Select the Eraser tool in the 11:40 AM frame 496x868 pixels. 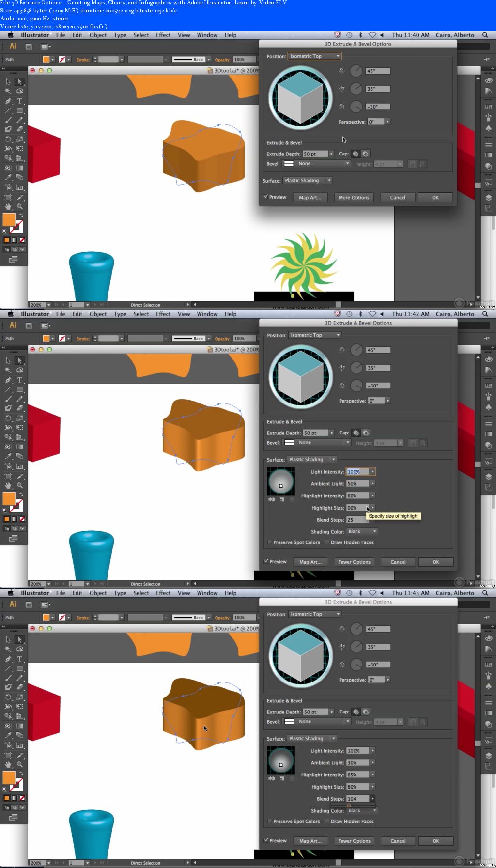(20, 129)
